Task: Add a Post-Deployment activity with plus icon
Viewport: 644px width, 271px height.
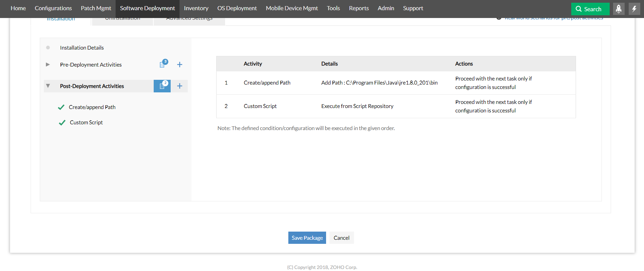Action: pos(180,86)
